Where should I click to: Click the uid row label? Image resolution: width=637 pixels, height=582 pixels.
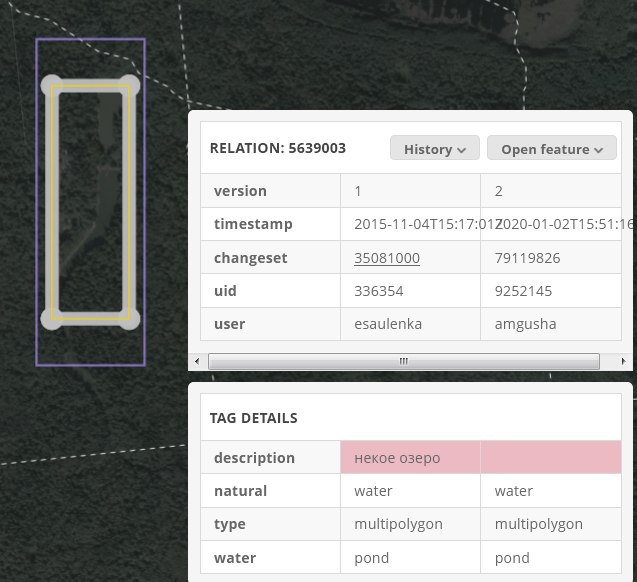click(x=225, y=291)
